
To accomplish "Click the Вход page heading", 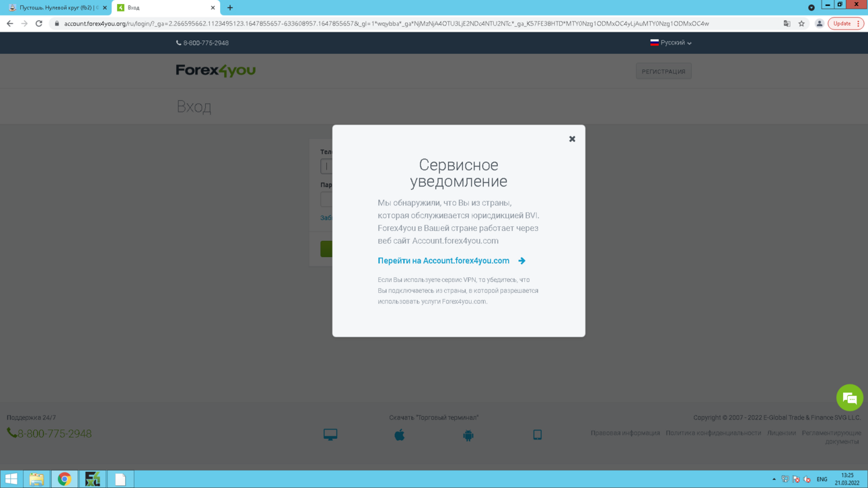I will click(x=194, y=106).
